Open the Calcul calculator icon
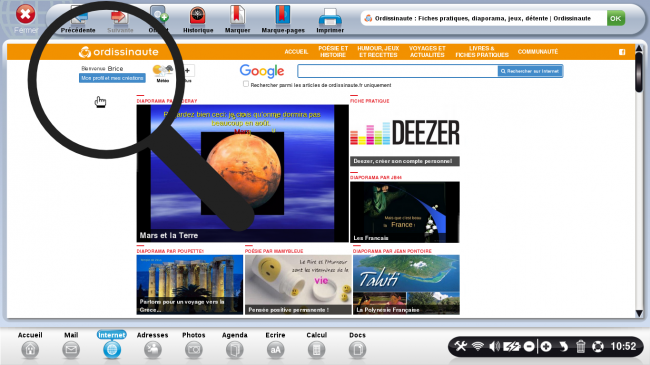Screen dimensions: 650x365 click(x=316, y=350)
